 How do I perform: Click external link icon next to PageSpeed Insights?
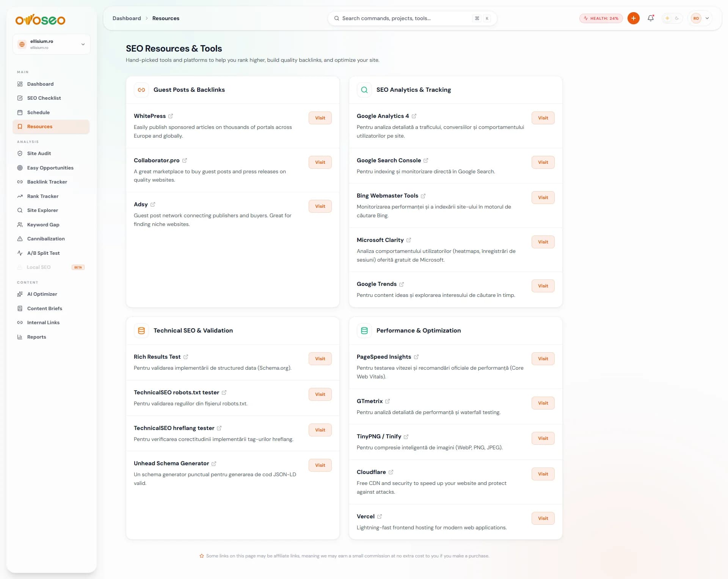click(x=416, y=357)
